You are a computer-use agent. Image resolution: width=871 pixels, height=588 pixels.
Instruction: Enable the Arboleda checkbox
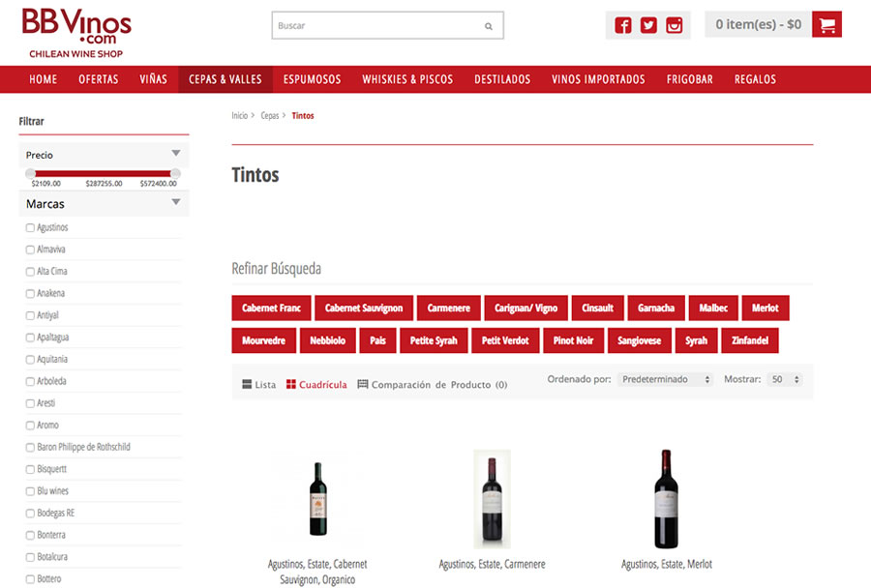pos(30,381)
